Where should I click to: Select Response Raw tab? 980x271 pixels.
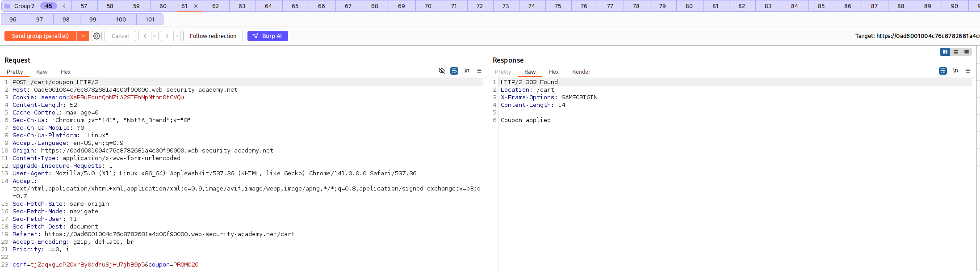530,72
